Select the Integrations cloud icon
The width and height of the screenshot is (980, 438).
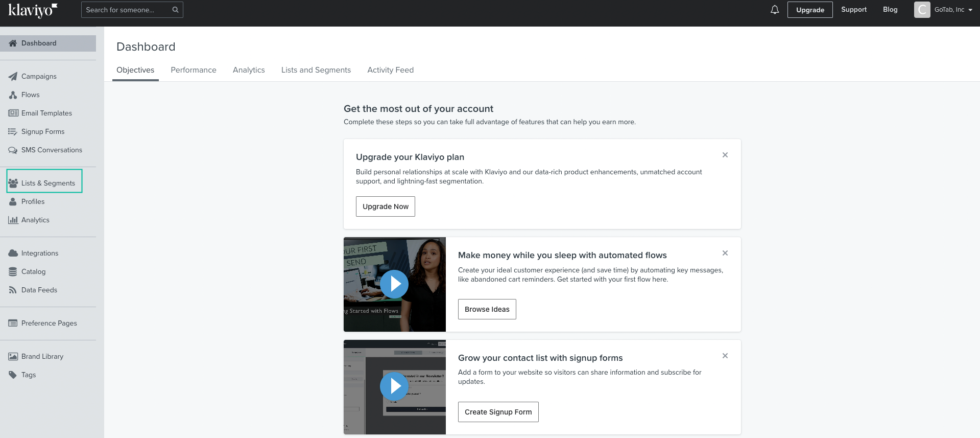[13, 253]
